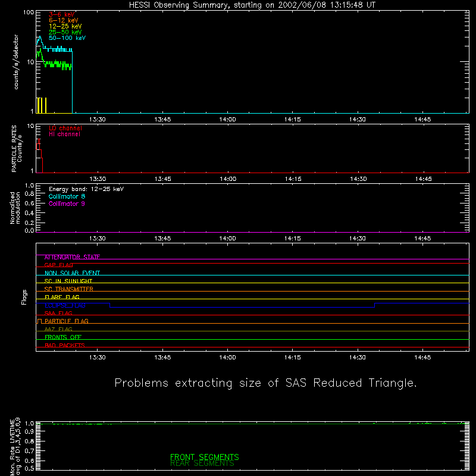Click the ECLIPSE FLAG step-down transition near 13:33
Screen dimensions: 476x476
pos(110,305)
